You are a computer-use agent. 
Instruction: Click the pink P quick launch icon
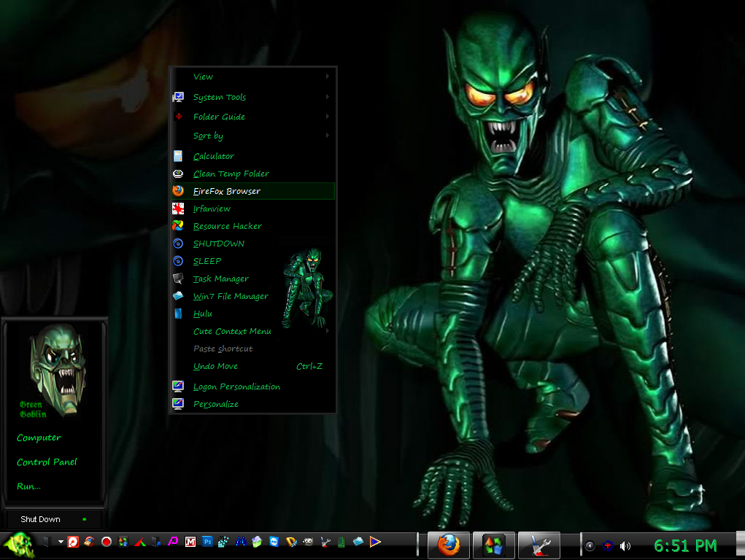174,542
